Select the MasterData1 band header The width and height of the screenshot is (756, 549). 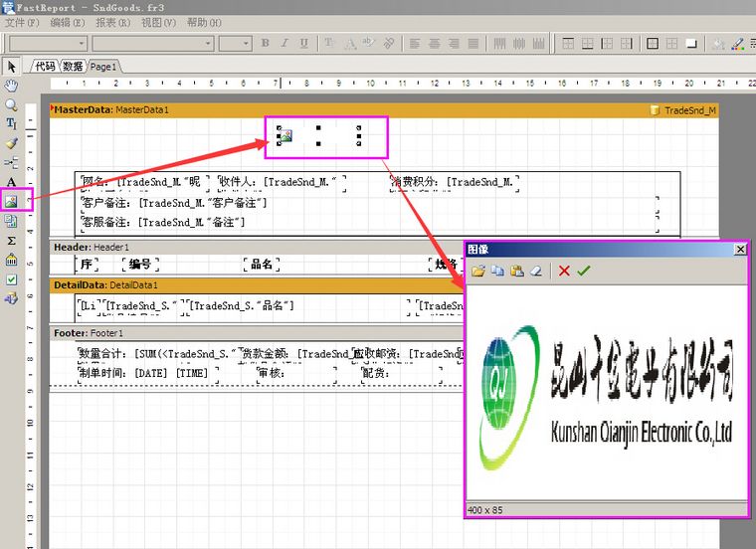[384, 109]
